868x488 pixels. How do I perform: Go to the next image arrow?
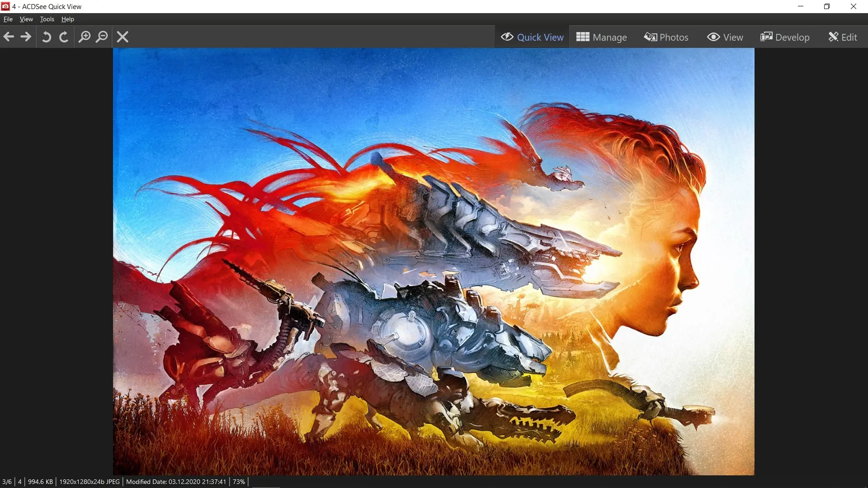point(26,37)
